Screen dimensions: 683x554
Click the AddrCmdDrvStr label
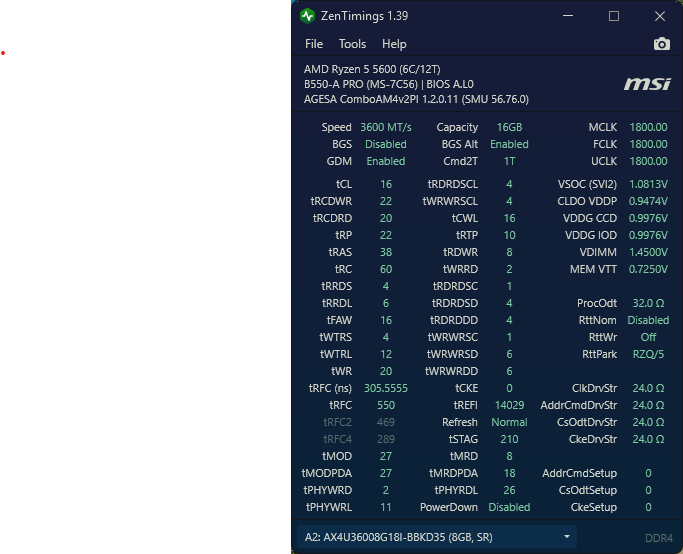coord(578,405)
